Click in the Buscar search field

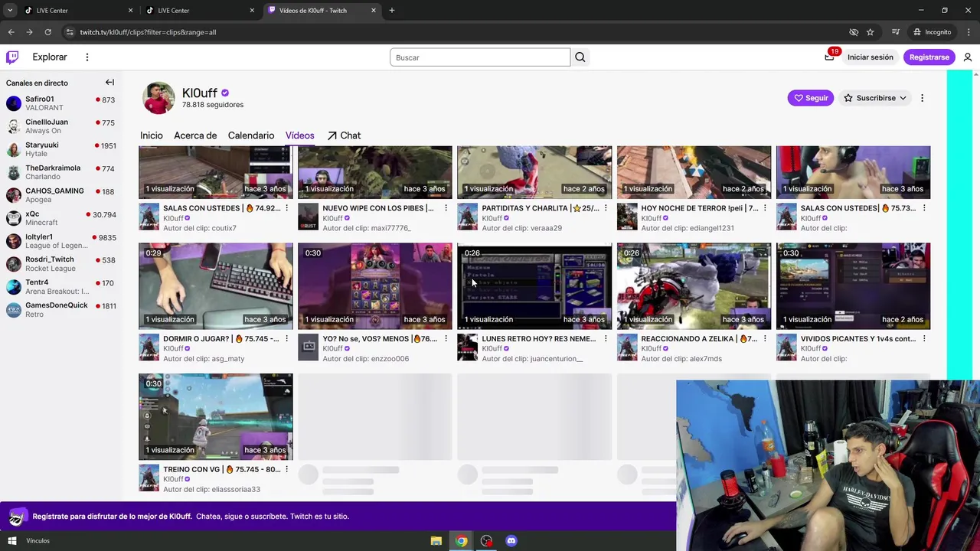click(480, 57)
